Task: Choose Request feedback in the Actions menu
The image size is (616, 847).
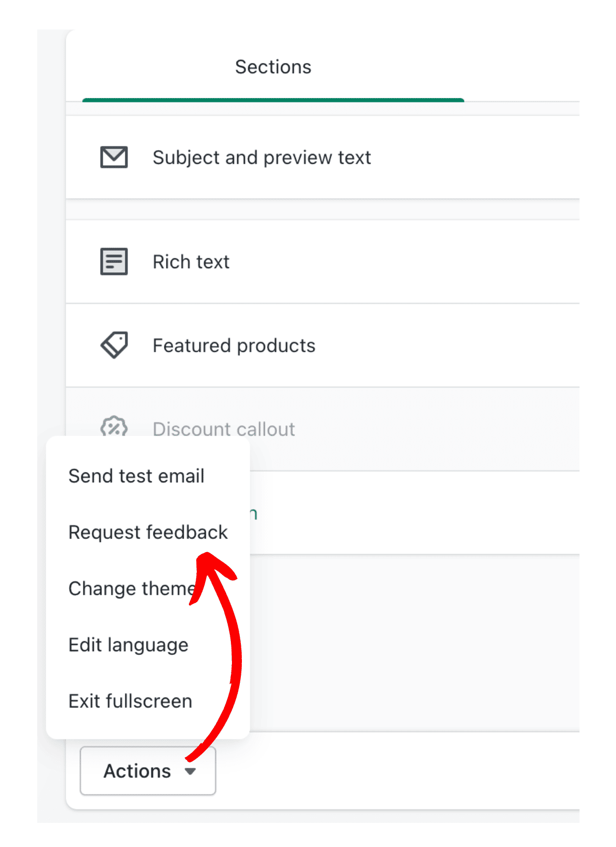Action: click(x=148, y=532)
